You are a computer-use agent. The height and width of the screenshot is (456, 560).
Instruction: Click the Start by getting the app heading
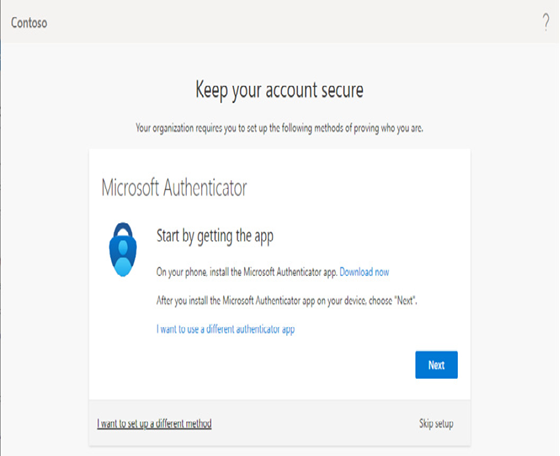tap(215, 236)
